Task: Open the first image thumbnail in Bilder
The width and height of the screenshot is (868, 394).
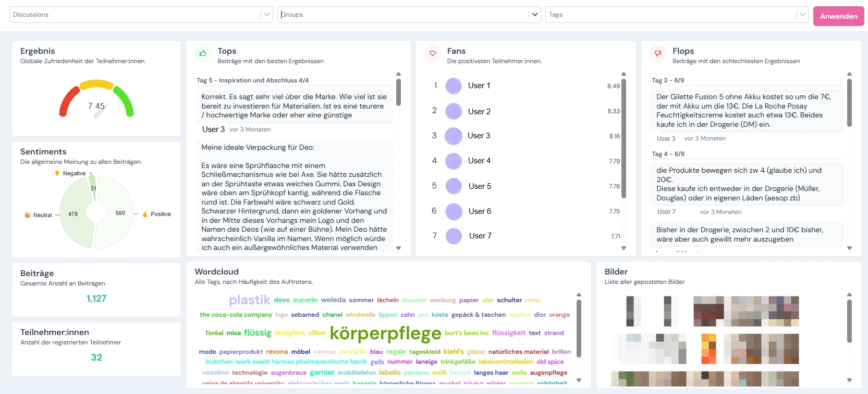Action: click(x=633, y=311)
